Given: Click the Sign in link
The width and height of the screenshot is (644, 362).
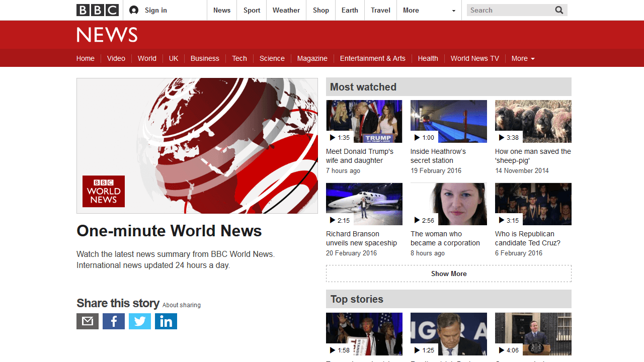Looking at the screenshot, I should click(156, 10).
